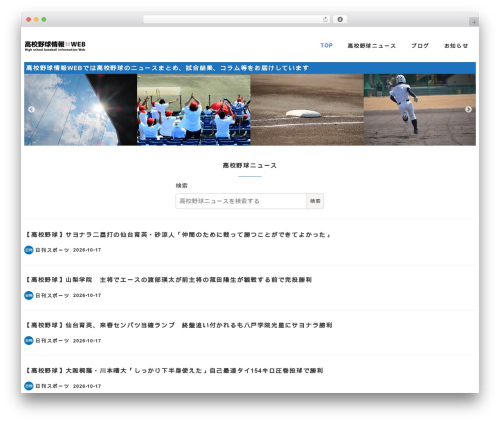Click the 日刊スポーツ source icon under the 山梨学院 article
Image resolution: width=500 pixels, height=423 pixels.
tap(29, 295)
